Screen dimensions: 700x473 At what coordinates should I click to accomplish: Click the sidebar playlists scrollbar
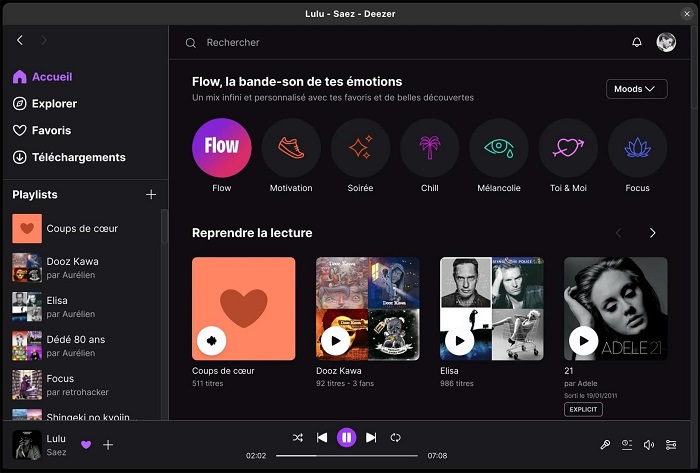point(164,226)
